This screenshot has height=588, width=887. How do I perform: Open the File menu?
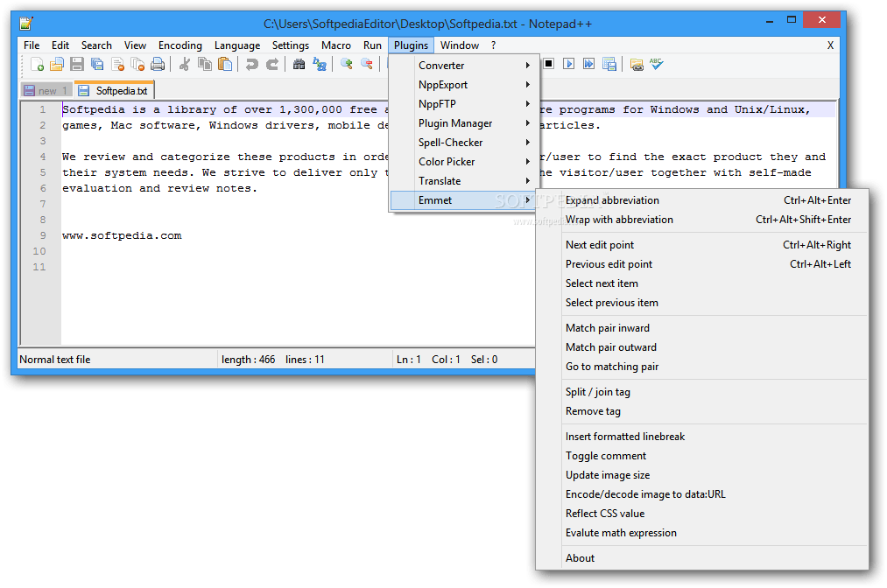coord(32,45)
